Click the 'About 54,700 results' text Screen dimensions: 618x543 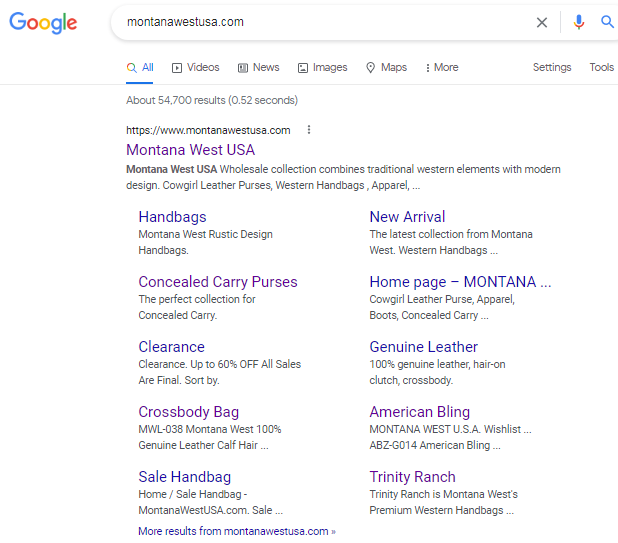(x=212, y=100)
